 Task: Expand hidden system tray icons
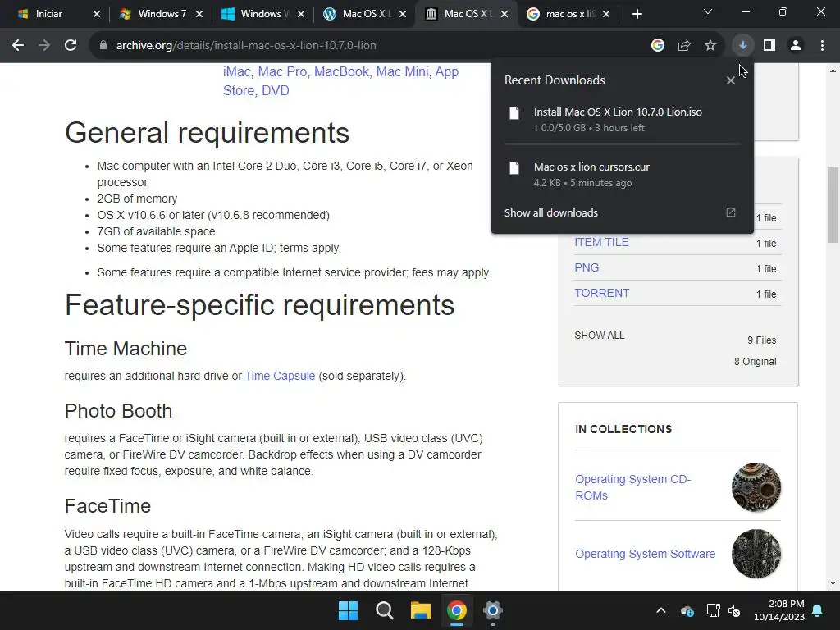(661, 610)
